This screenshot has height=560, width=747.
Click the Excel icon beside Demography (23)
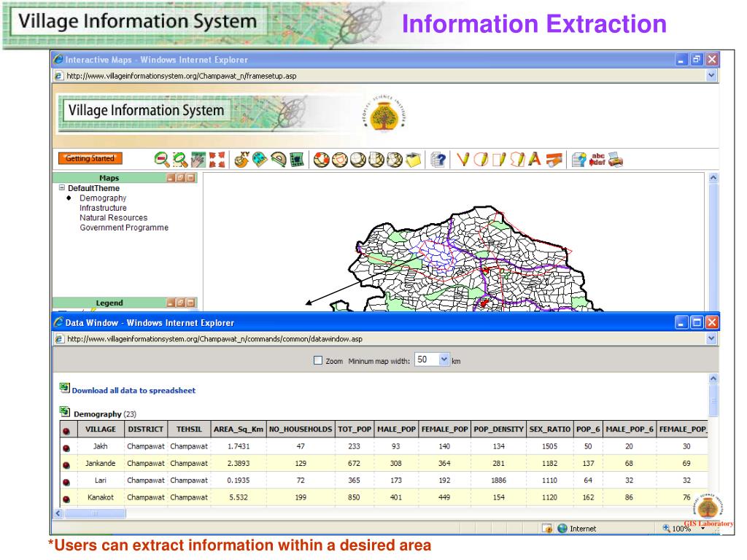(64, 411)
